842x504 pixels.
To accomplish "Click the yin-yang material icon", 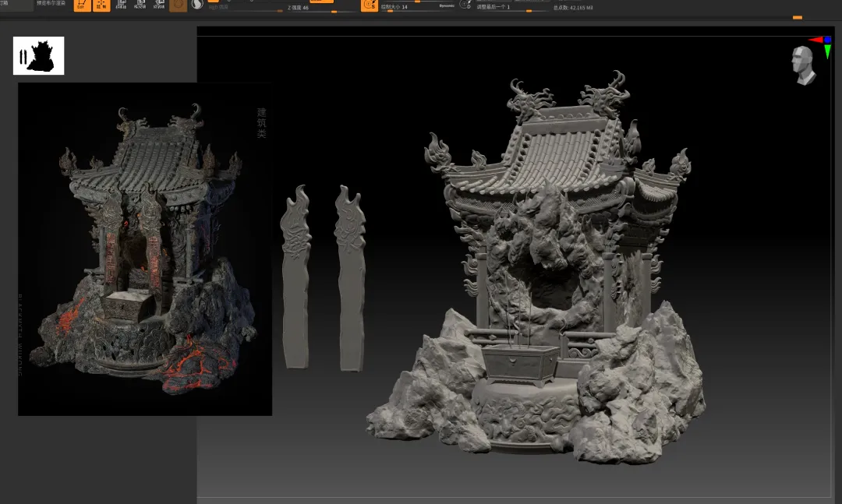I will pos(198,5).
